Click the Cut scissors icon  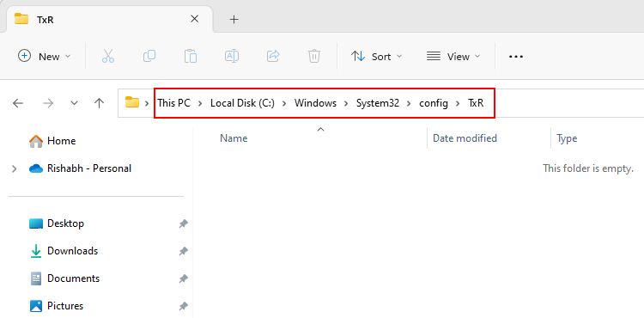108,56
